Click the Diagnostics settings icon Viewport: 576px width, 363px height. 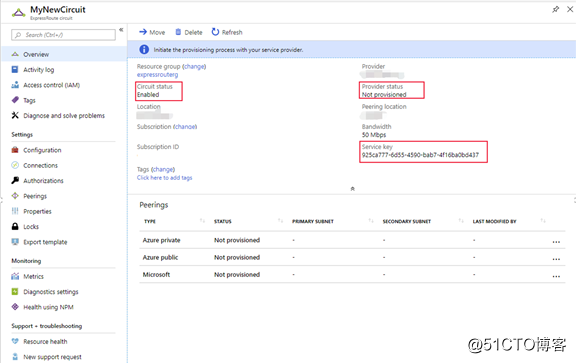pyautogui.click(x=15, y=292)
